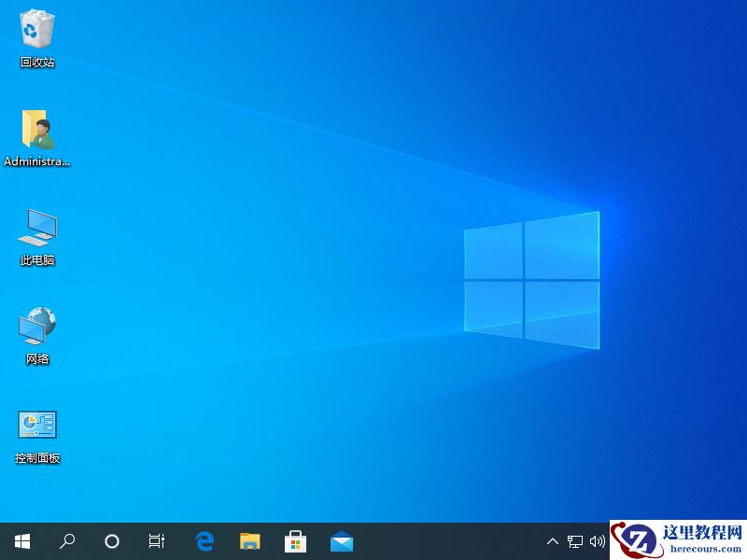Launch Microsoft Store from the taskbar
This screenshot has width=747, height=560.
(x=295, y=541)
